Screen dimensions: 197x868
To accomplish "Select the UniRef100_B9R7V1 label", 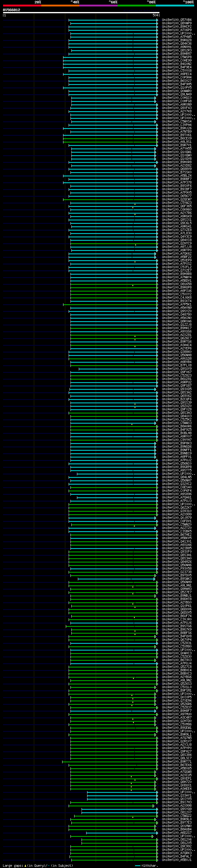I will (177, 145).
